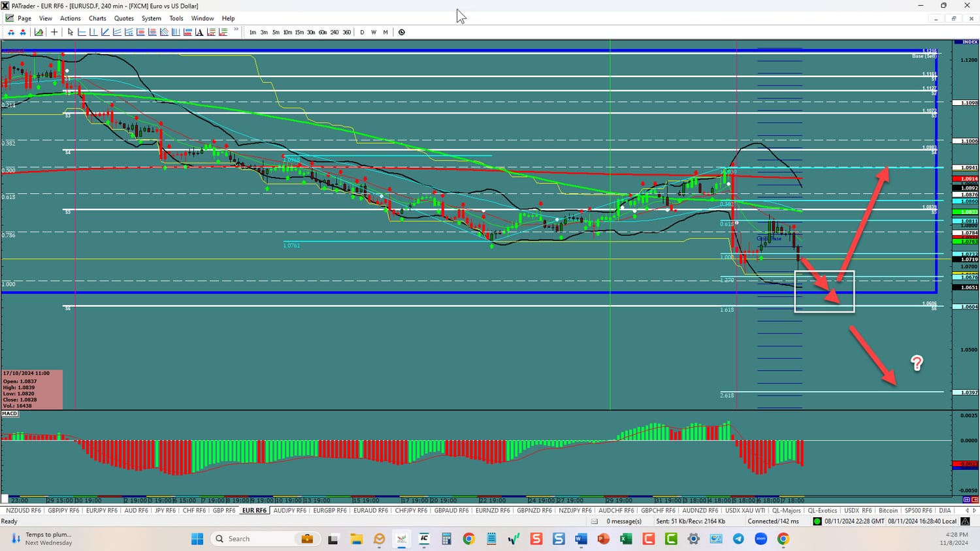Click the INDEX button on price axis
Image resolution: width=980 pixels, height=551 pixels.
tap(970, 42)
